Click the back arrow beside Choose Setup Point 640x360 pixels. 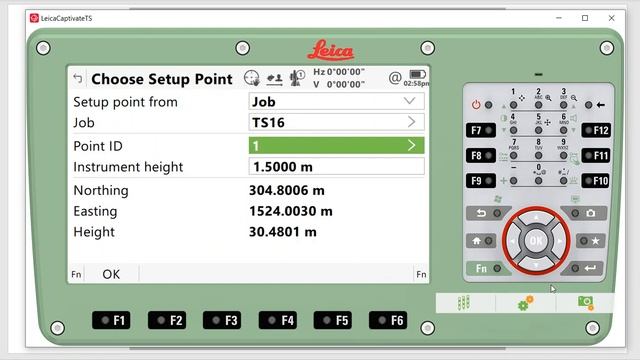(78, 78)
